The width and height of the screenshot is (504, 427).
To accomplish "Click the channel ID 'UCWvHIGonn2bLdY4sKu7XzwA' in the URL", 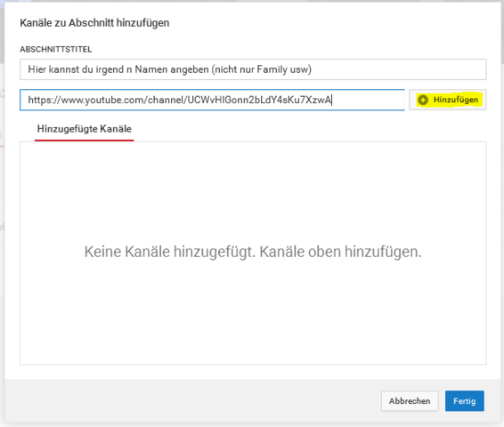I will [x=259, y=100].
